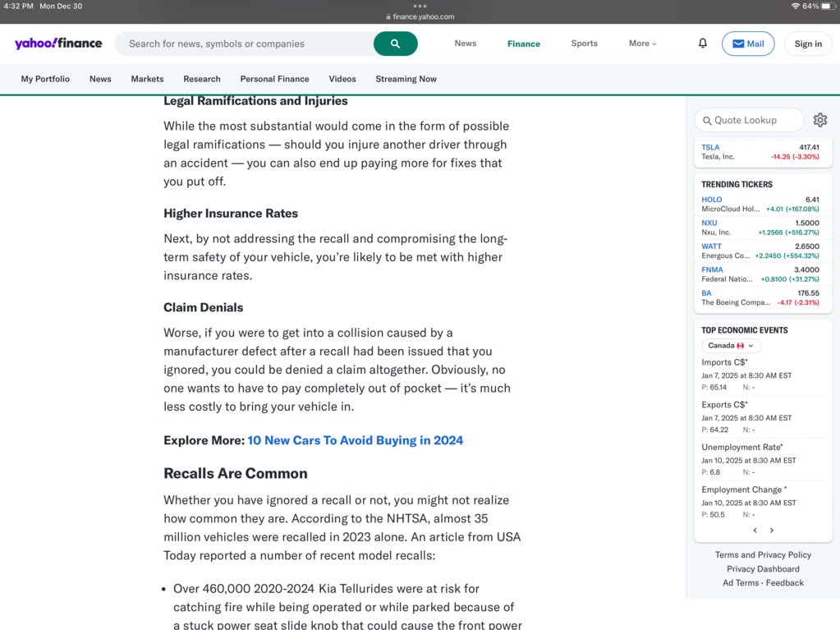Screen dimensions: 840x630
Task: Open notifications bell icon
Action: pyautogui.click(x=702, y=44)
